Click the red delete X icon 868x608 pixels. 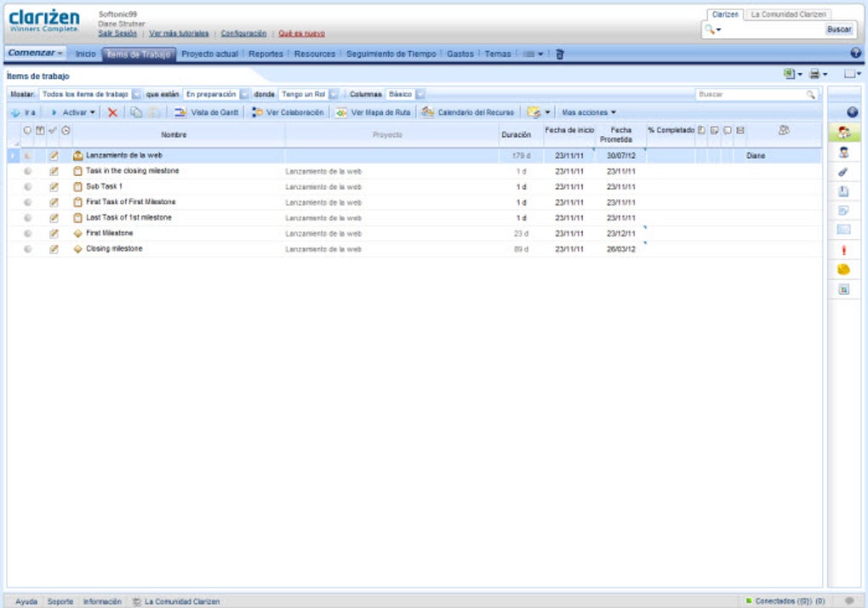click(112, 112)
